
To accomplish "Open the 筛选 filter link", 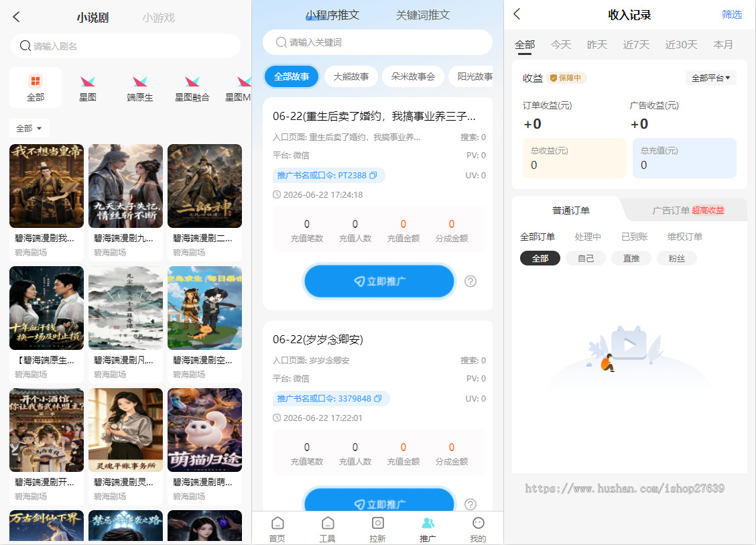I will tap(731, 15).
